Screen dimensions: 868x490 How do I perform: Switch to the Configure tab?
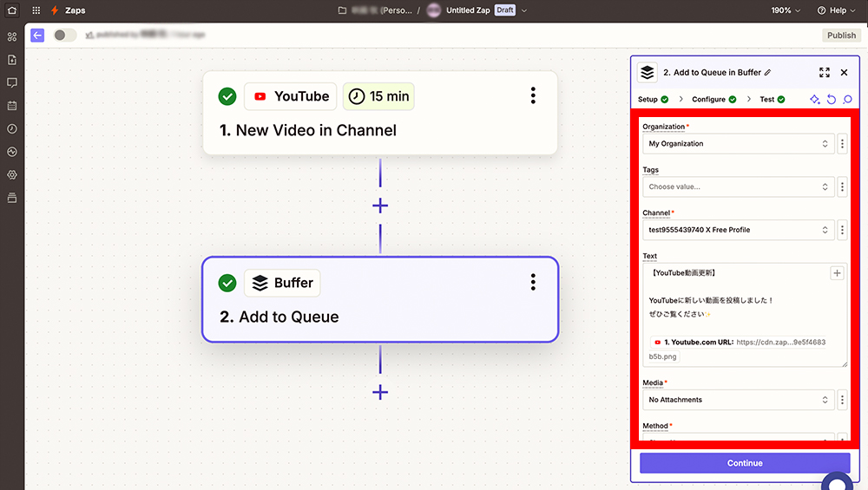714,100
